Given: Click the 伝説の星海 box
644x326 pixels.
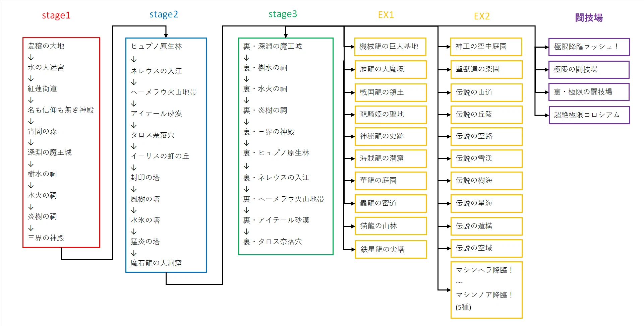Looking at the screenshot, I should [x=486, y=203].
